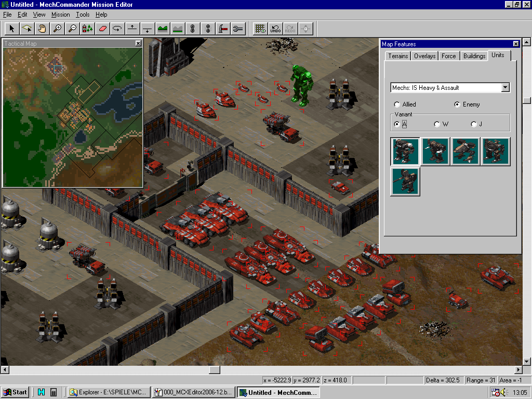Close the Tactical Map panel

(x=138, y=43)
